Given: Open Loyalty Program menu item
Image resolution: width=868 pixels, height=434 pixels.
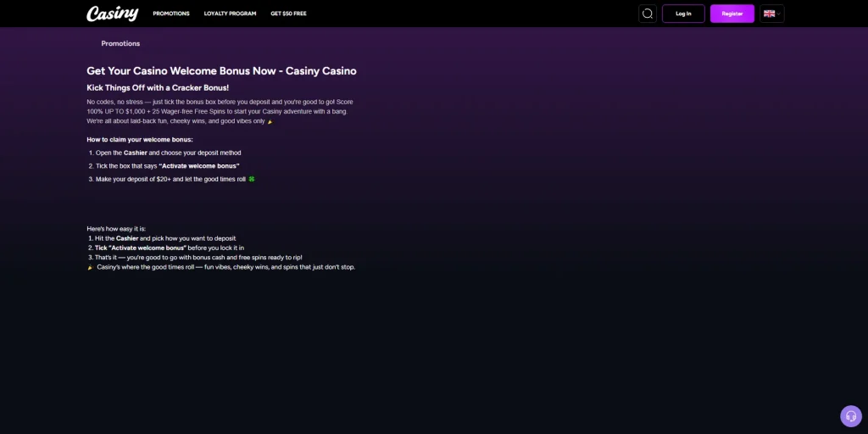Looking at the screenshot, I should [230, 14].
